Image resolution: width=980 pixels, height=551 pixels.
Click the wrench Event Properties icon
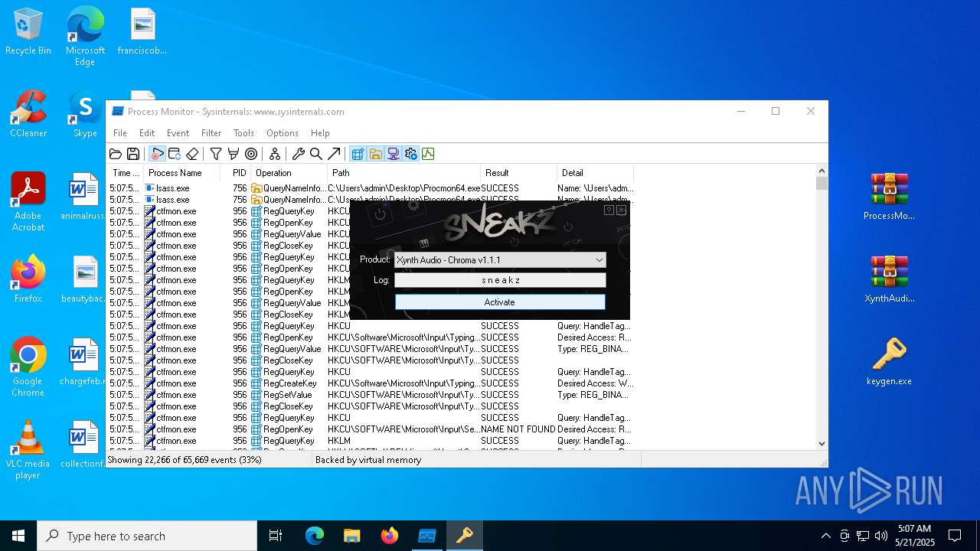pyautogui.click(x=299, y=154)
